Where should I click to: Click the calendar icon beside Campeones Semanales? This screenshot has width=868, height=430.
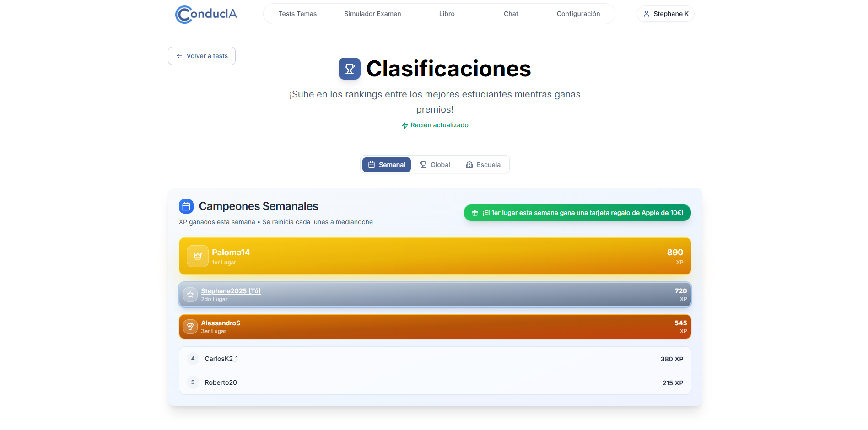click(186, 206)
